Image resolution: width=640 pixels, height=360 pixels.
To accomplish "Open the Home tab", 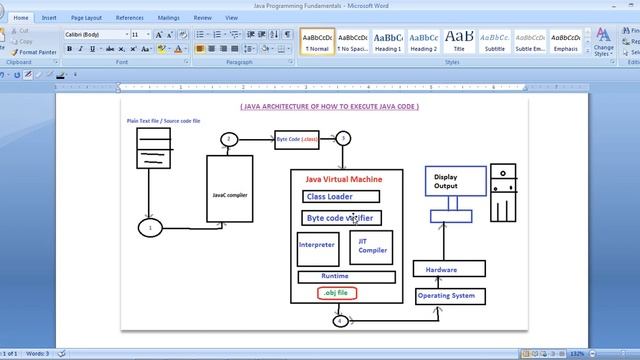I will tap(21, 18).
